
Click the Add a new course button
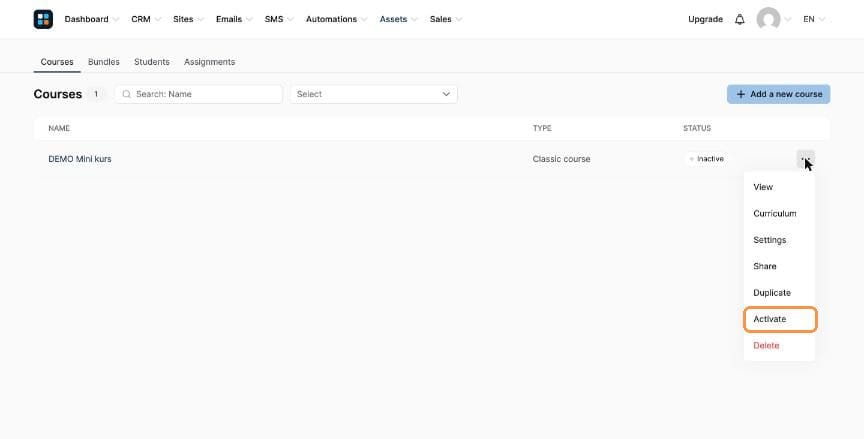coord(778,94)
